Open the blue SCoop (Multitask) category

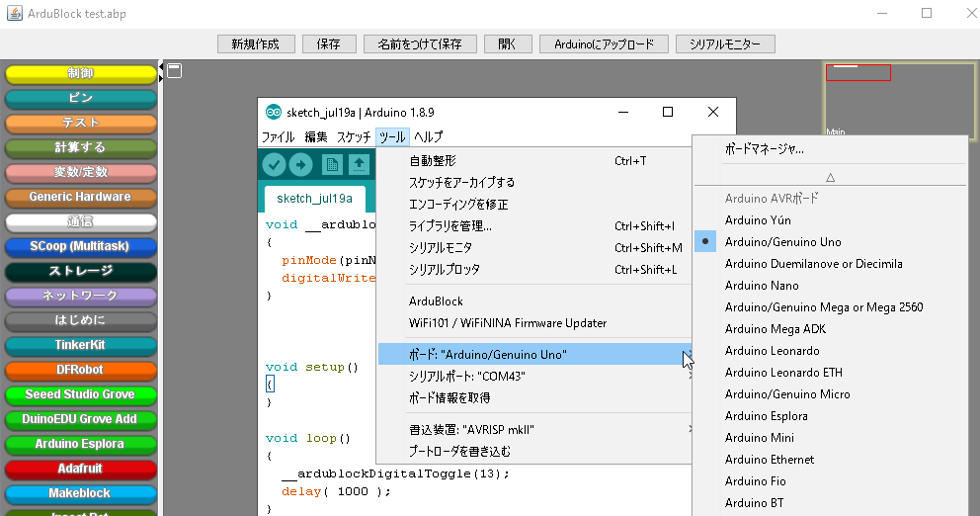tap(80, 246)
